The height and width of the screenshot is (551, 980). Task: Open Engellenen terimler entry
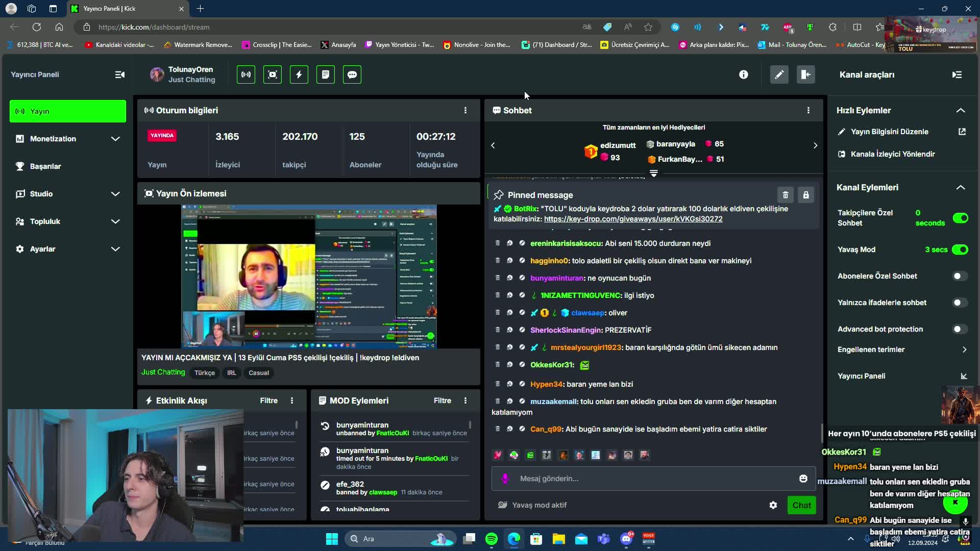click(902, 349)
